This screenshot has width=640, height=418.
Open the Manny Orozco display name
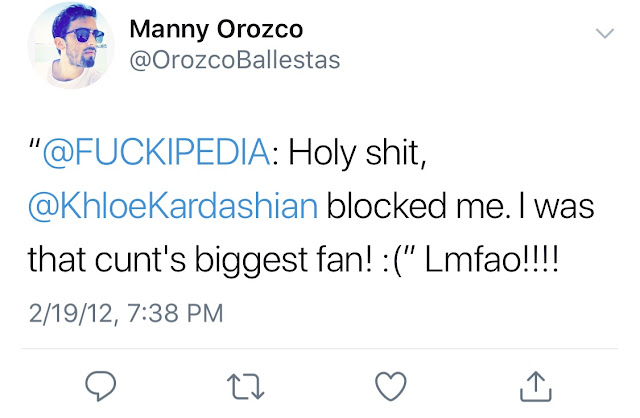(x=214, y=27)
